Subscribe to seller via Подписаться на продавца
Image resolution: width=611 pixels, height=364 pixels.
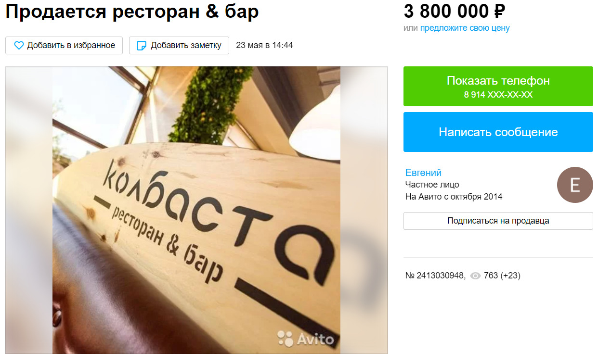(498, 221)
